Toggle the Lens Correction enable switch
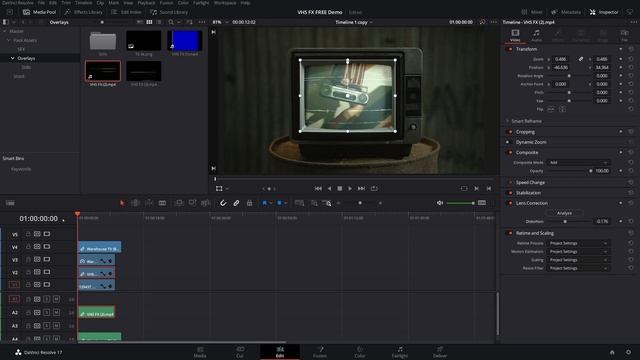 pos(510,203)
